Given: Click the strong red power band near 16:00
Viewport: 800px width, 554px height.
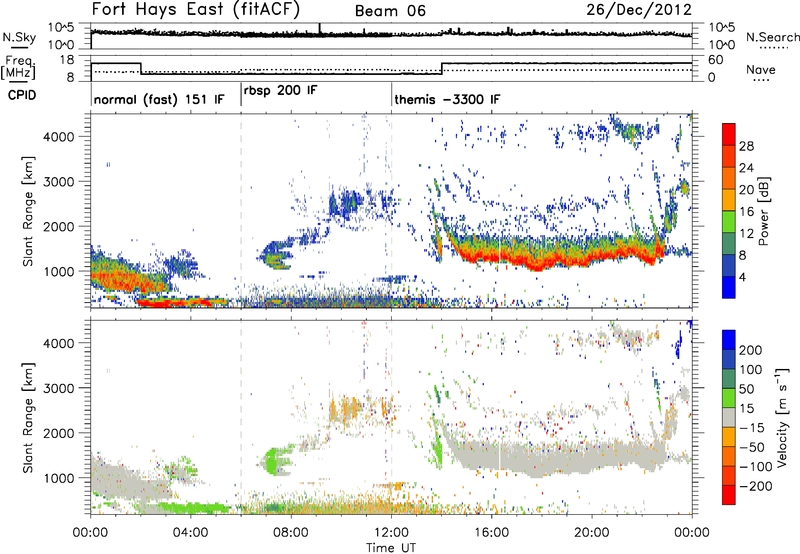Looking at the screenshot, I should point(492,255).
